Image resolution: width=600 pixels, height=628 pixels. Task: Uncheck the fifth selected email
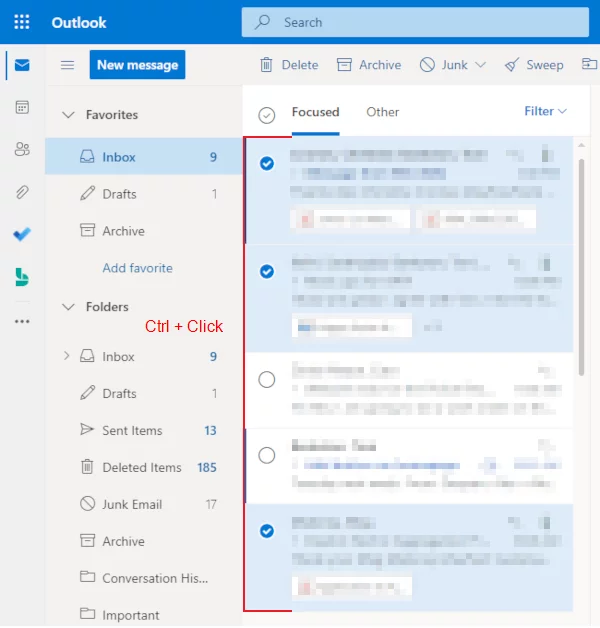pyautogui.click(x=267, y=531)
